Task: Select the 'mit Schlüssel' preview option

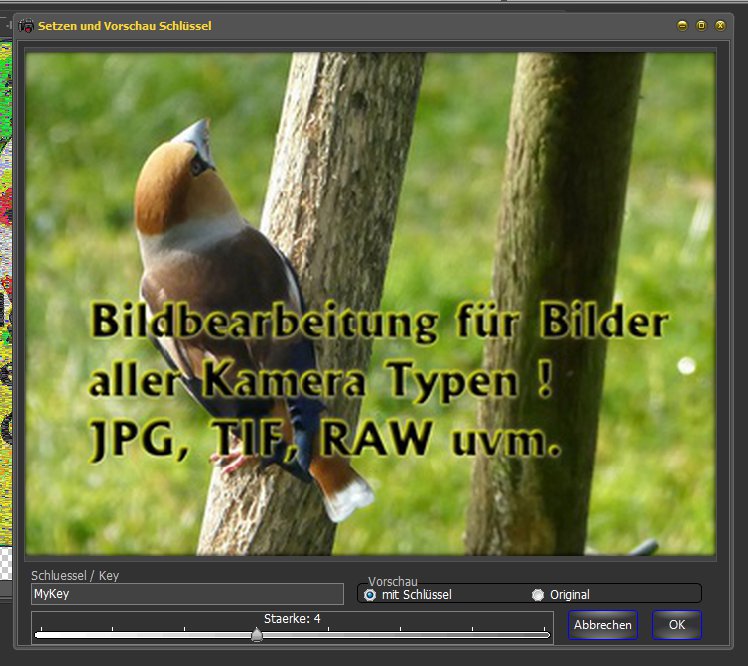Action: 370,595
